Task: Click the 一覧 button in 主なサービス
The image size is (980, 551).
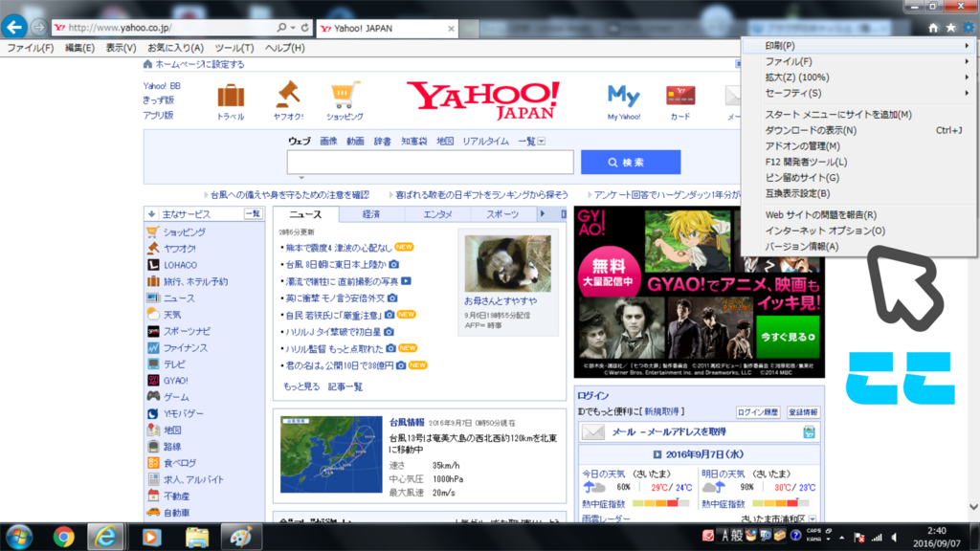Action: pyautogui.click(x=253, y=213)
